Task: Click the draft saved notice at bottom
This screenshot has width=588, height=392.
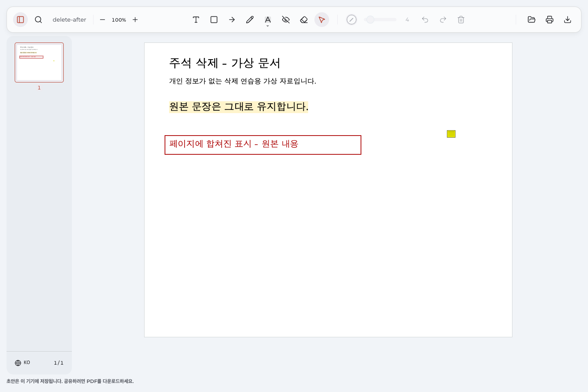Action: (70, 381)
